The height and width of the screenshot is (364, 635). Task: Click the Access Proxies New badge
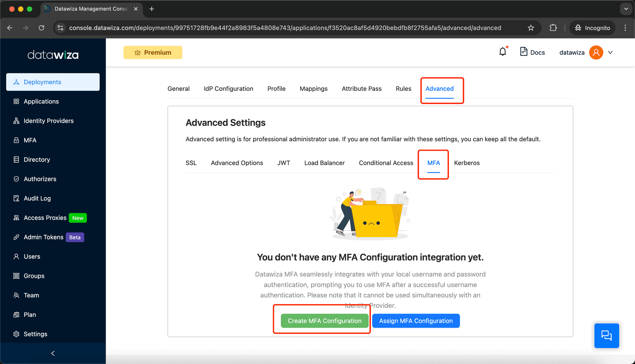point(78,218)
